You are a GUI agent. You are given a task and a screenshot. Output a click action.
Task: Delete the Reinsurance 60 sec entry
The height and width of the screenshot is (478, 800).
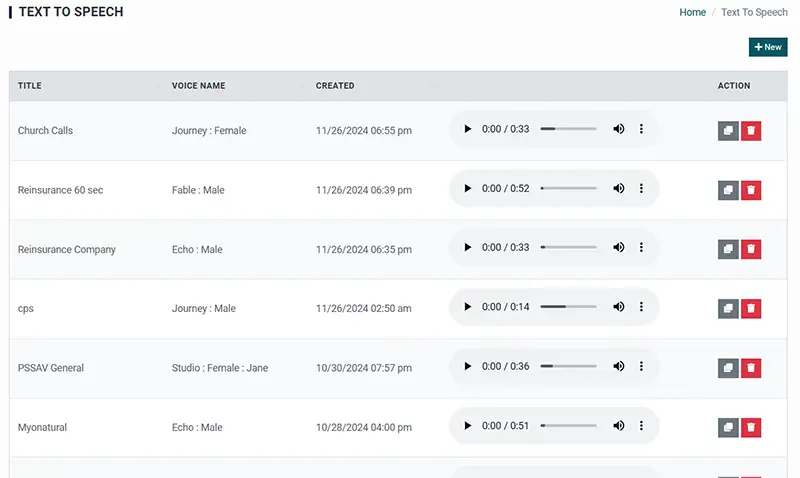pos(751,190)
